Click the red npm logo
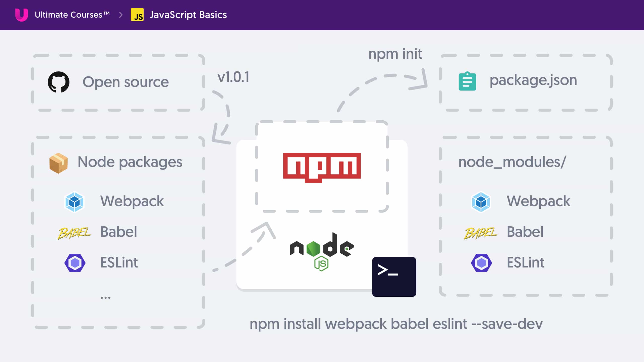The width and height of the screenshot is (644, 362). click(322, 168)
